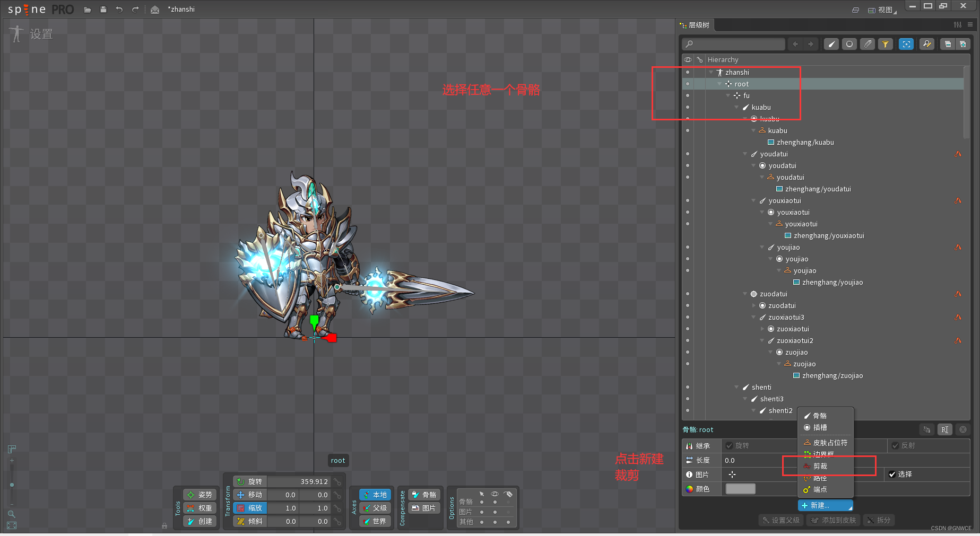Viewport: 980px width, 536px height.
Task: Activate the Shear transform tool (倾斜)
Action: pos(250,521)
